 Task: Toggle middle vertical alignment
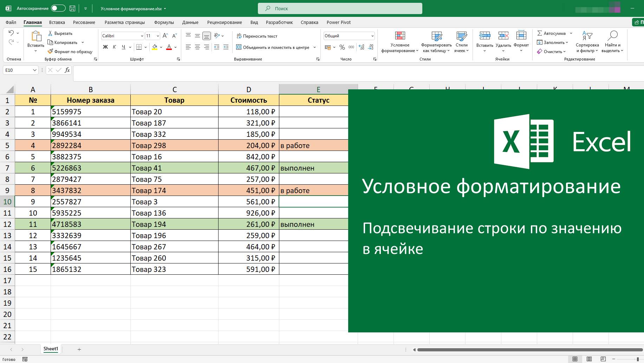(x=197, y=36)
